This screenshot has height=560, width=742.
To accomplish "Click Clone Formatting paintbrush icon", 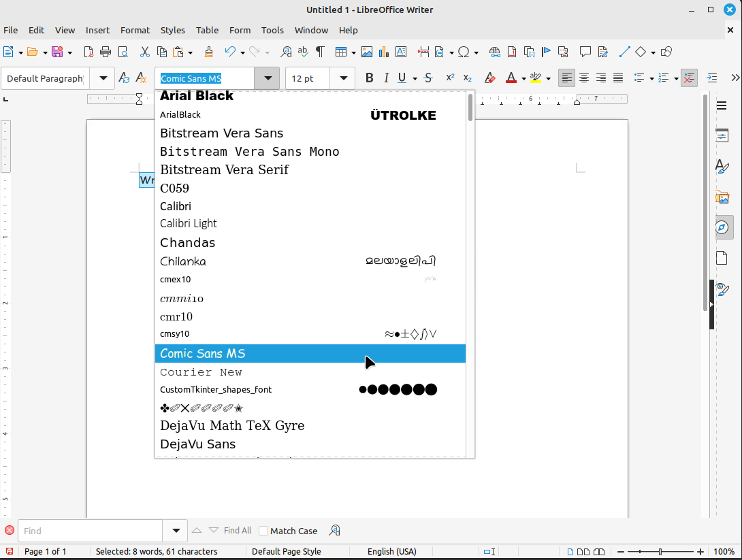I will click(209, 52).
